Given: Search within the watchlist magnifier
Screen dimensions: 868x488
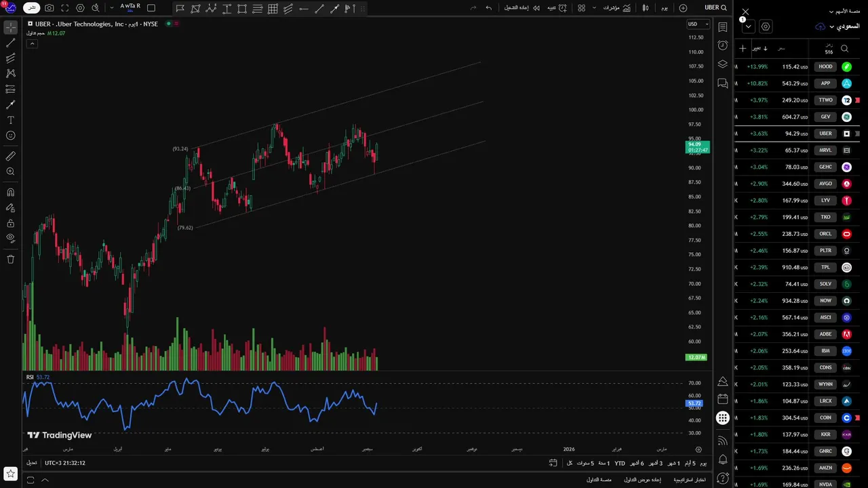Looking at the screenshot, I should tap(844, 49).
